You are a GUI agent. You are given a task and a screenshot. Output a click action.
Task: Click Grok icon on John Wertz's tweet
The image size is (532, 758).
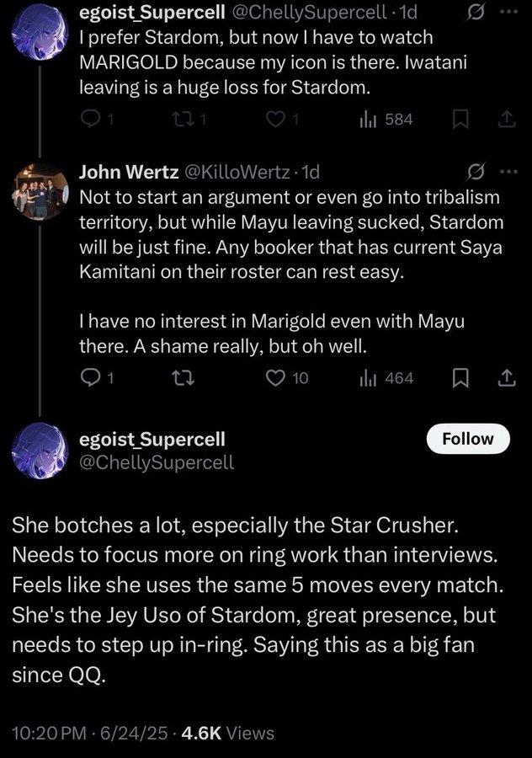click(x=476, y=172)
